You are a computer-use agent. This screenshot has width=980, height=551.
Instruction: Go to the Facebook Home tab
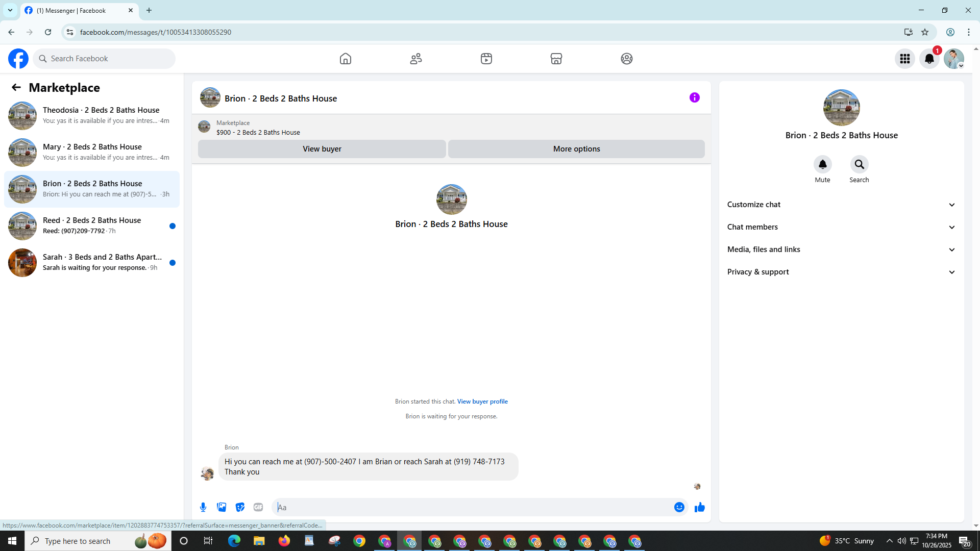[346, 59]
